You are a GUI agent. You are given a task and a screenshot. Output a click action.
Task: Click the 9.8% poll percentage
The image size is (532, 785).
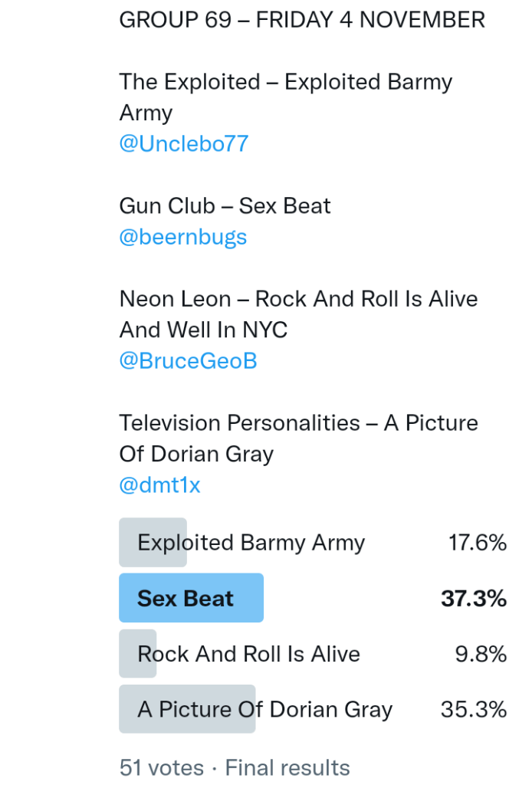pos(481,654)
